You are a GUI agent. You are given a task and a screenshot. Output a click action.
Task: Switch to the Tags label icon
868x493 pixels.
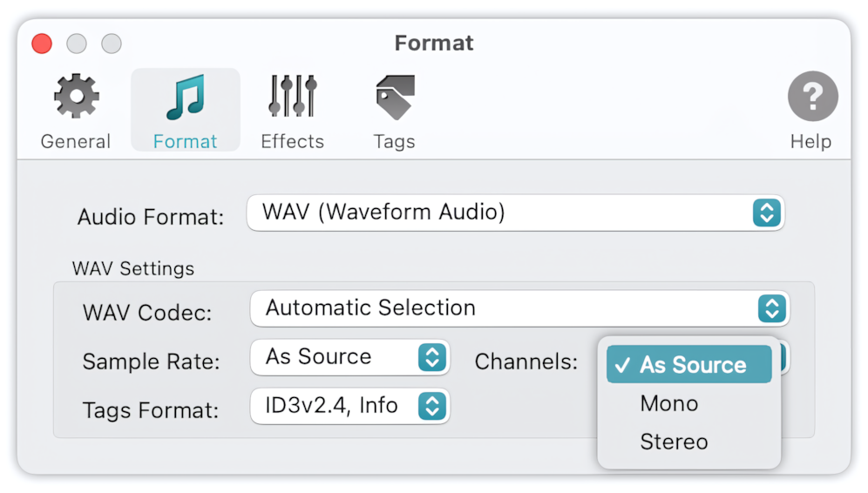394,97
